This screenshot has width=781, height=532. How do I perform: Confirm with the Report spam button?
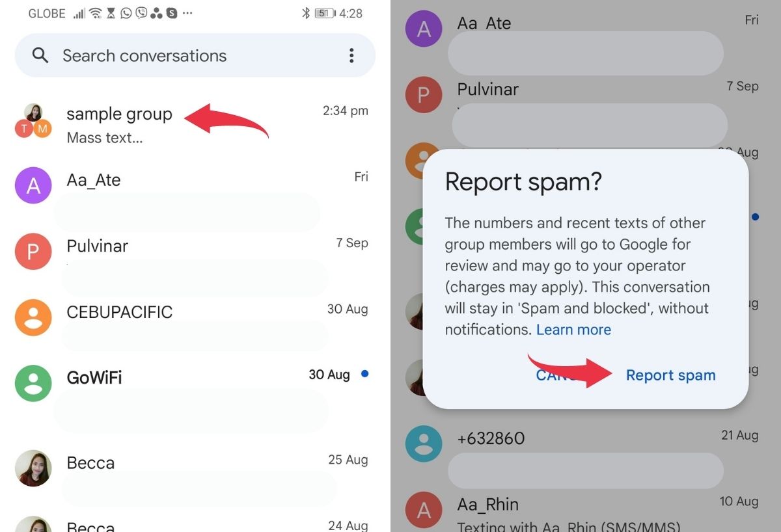[670, 375]
